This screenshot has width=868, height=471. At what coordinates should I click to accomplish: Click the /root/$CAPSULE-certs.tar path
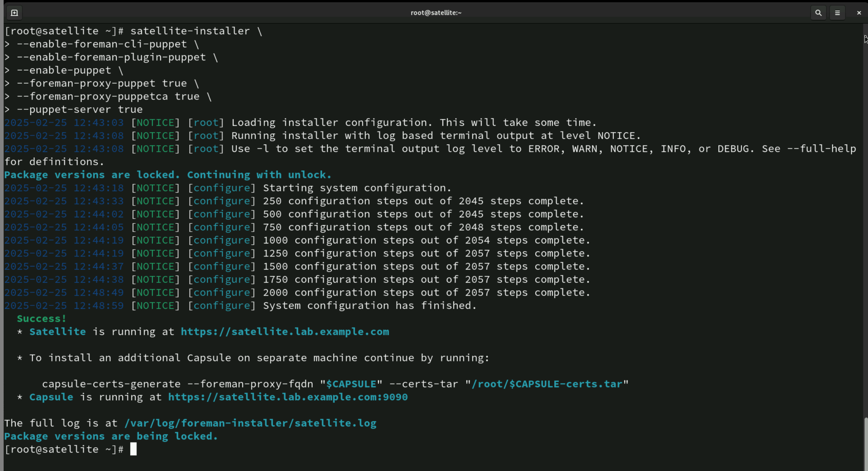[547, 384]
